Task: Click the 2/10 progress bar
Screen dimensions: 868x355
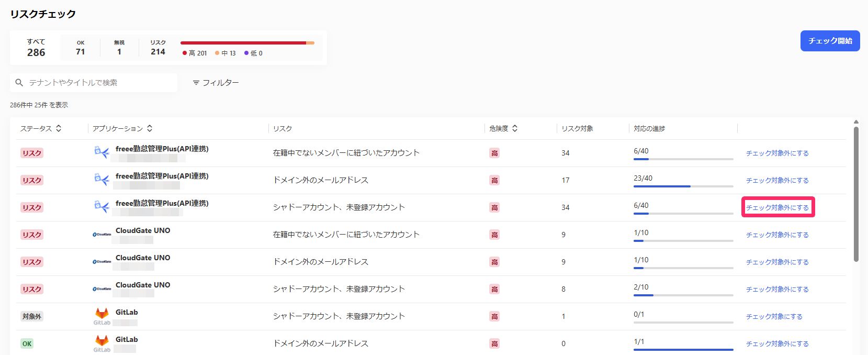Action: 683,295
